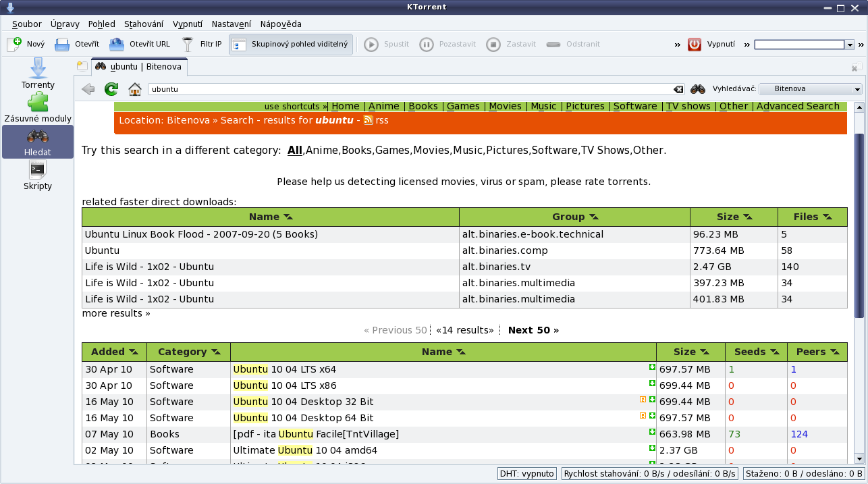Toggle Skupinový pohled viditelný group view
Viewport: 868px width, 484px height.
click(290, 45)
